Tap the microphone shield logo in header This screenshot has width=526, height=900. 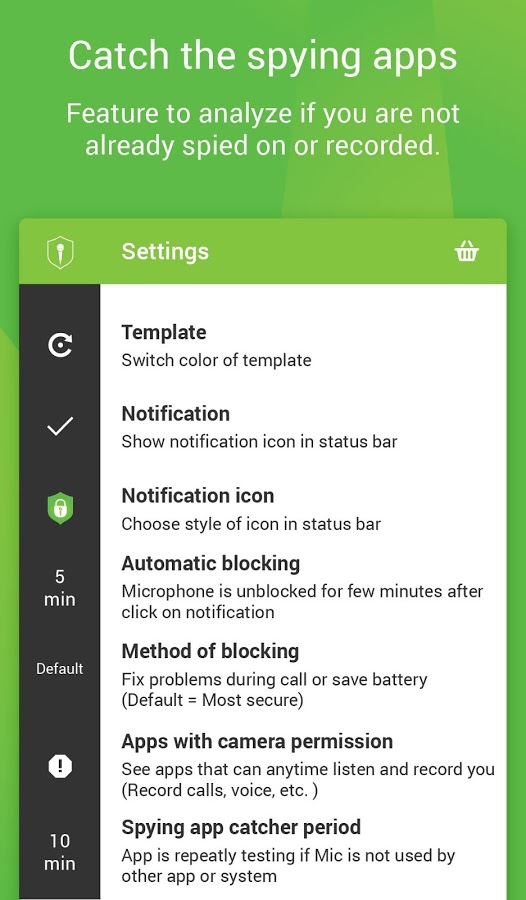point(60,252)
